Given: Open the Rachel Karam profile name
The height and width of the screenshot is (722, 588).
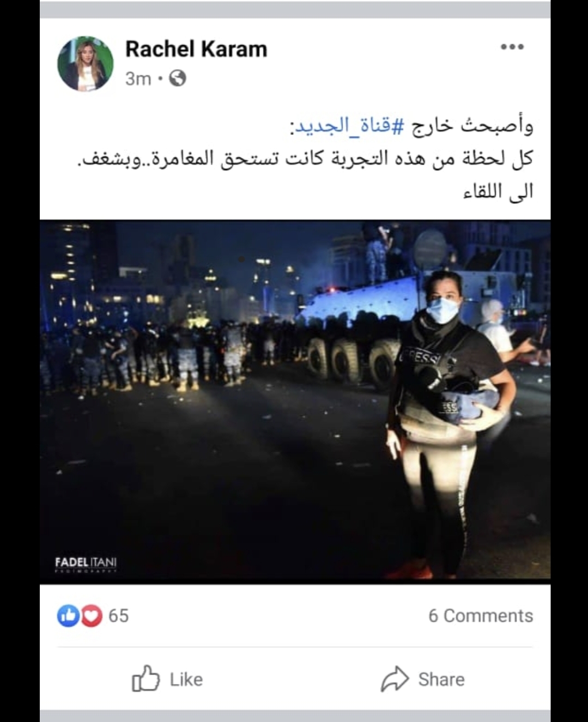Looking at the screenshot, I should coord(196,49).
